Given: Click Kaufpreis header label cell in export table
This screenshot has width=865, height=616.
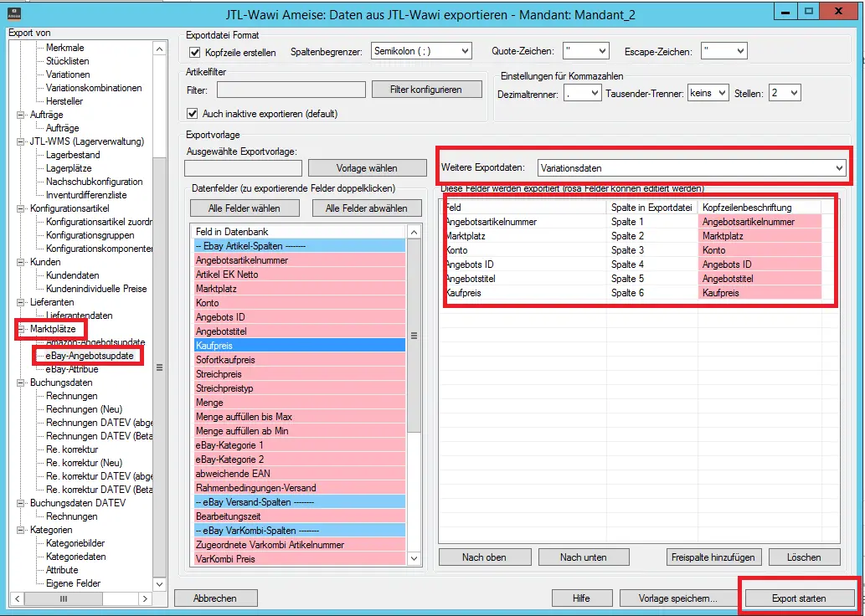Looking at the screenshot, I should click(x=759, y=293).
